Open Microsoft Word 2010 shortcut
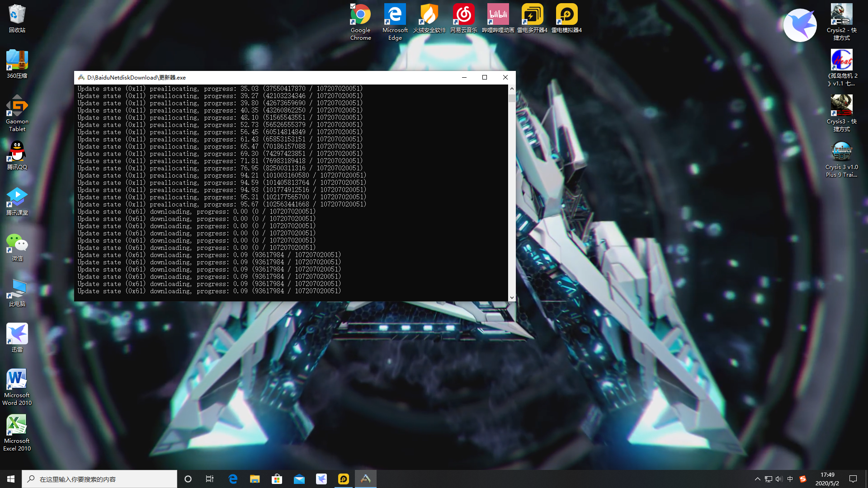This screenshot has height=488, width=868. pos(17,387)
